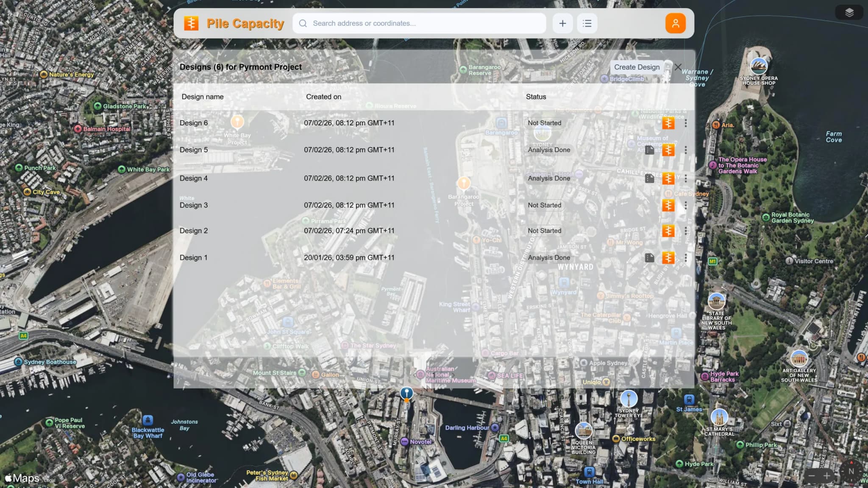Image resolution: width=868 pixels, height=488 pixels.
Task: Click the St James station marker
Action: point(689,399)
